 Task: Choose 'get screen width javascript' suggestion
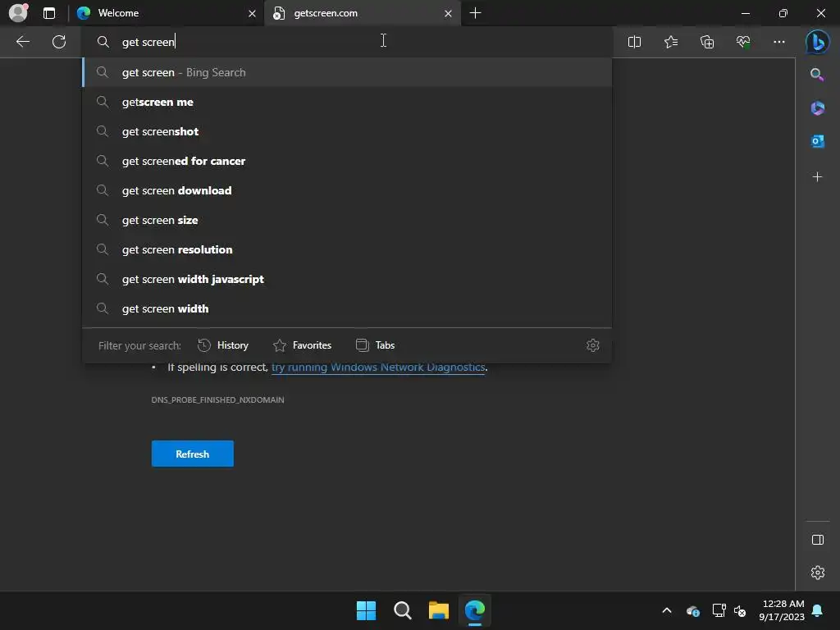[347, 279]
